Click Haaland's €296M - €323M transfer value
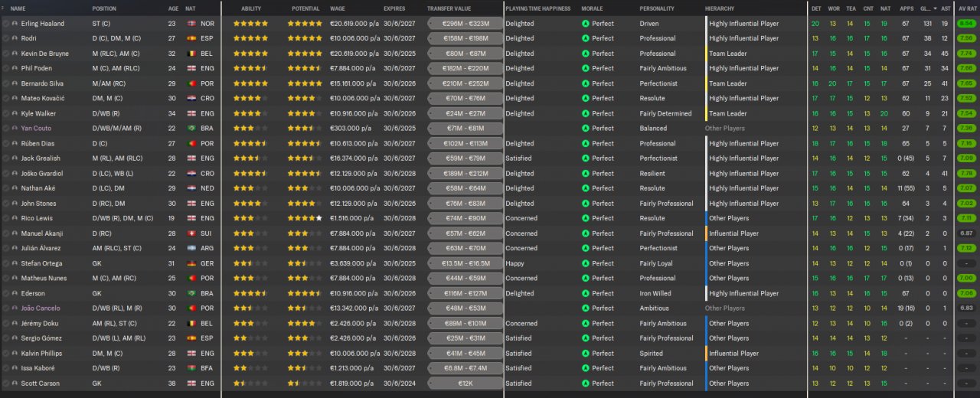The image size is (980, 398). click(465, 24)
